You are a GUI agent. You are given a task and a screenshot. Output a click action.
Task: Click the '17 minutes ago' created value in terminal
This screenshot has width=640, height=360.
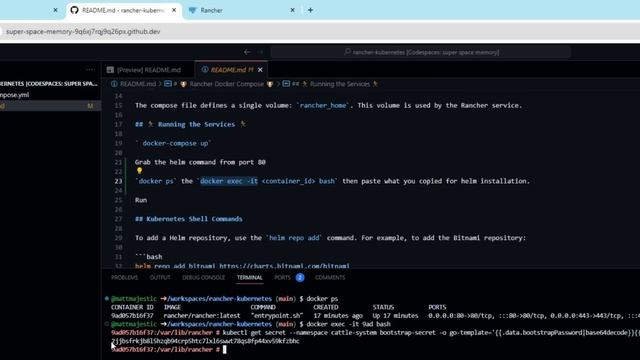(x=338, y=316)
